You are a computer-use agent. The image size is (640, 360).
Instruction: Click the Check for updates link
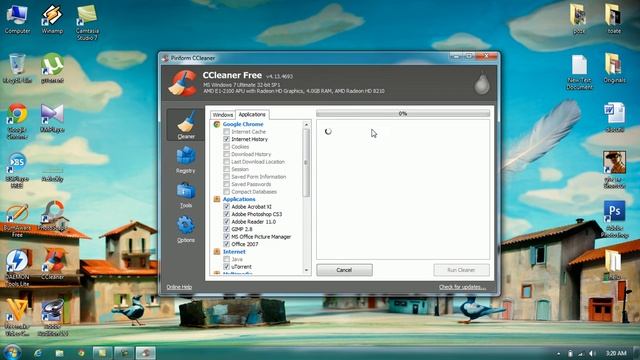click(x=462, y=287)
